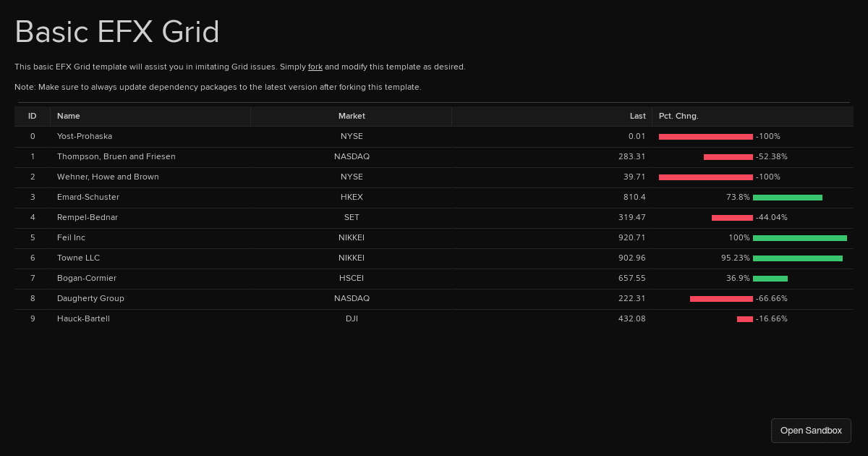Click the green 100% bar for Feil Inc

[x=799, y=238]
